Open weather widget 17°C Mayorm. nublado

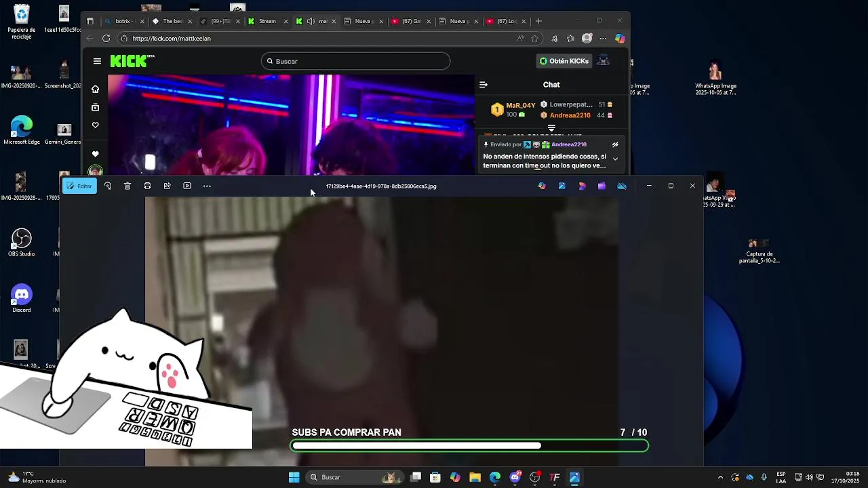(37, 477)
